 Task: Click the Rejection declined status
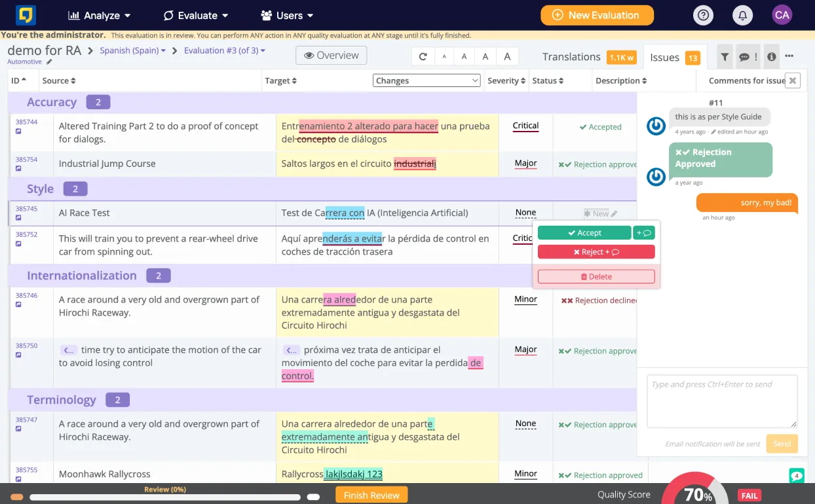tap(599, 300)
